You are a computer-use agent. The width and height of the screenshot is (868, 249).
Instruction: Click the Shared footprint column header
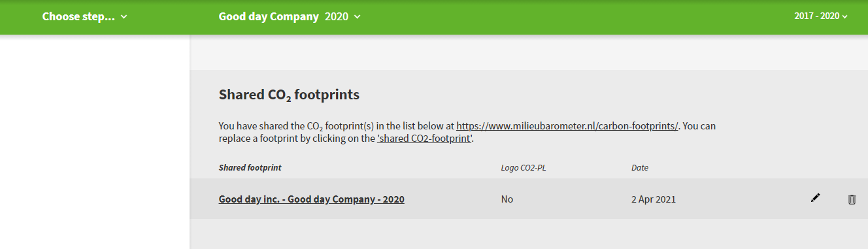coord(250,168)
